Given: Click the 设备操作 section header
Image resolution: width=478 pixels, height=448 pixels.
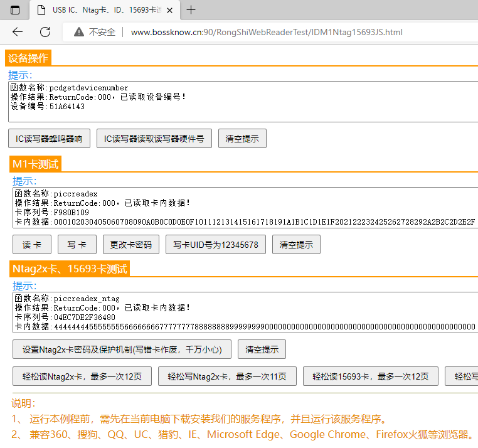Looking at the screenshot, I should (28, 58).
